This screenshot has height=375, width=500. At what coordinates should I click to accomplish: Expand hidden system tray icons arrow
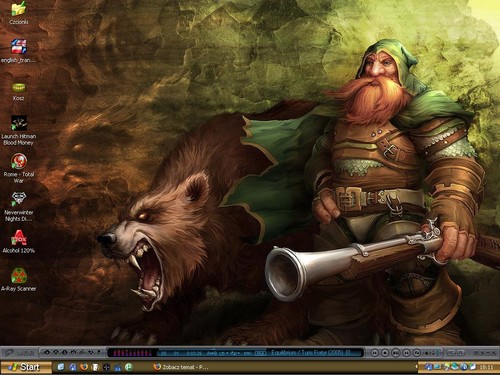click(416, 367)
